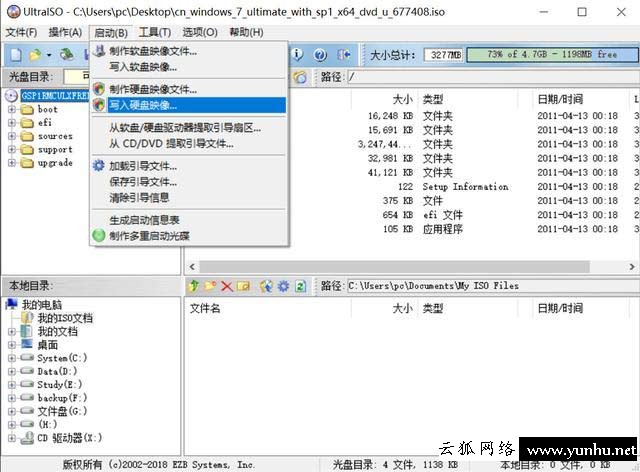Click the local refresh page icon
640x472 pixels.
coord(300,286)
